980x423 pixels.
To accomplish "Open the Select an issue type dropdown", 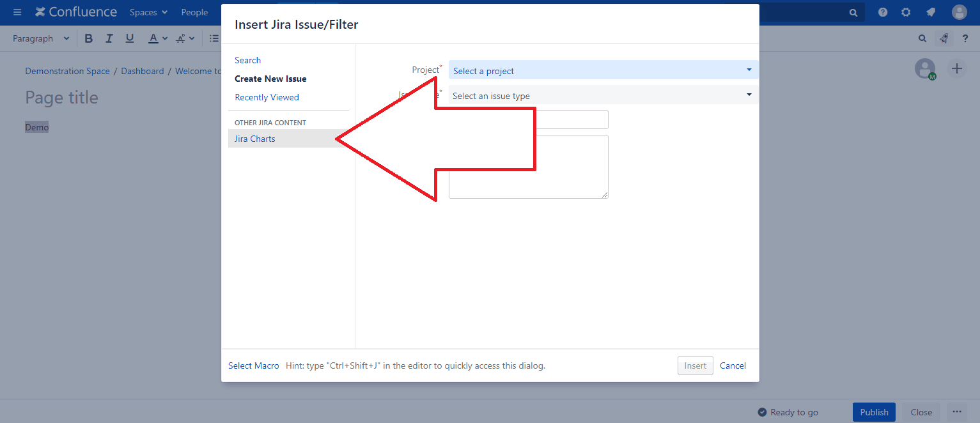I will [603, 95].
